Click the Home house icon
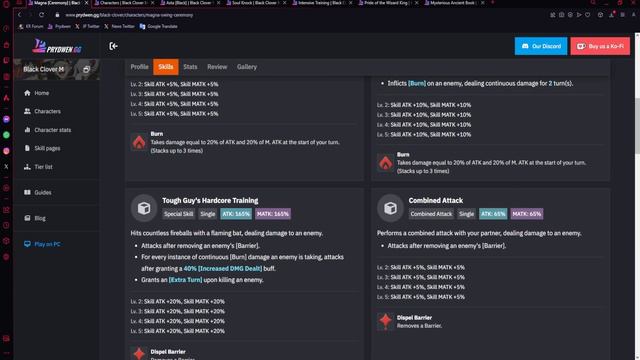The height and width of the screenshot is (360, 640). [27, 93]
